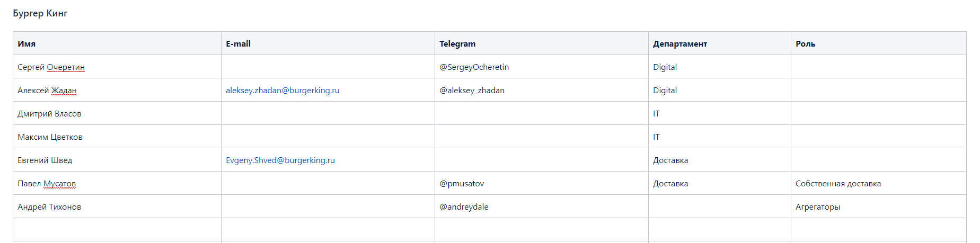This screenshot has height=243, width=980.
Task: Select the Алексей Жадан name cell
Action: (47, 91)
